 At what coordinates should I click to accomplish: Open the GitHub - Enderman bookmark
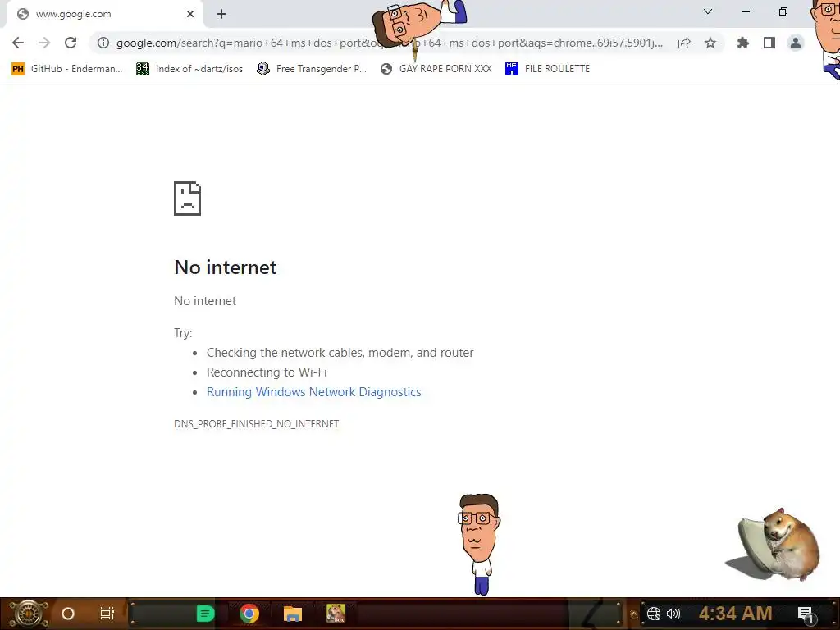click(x=67, y=69)
